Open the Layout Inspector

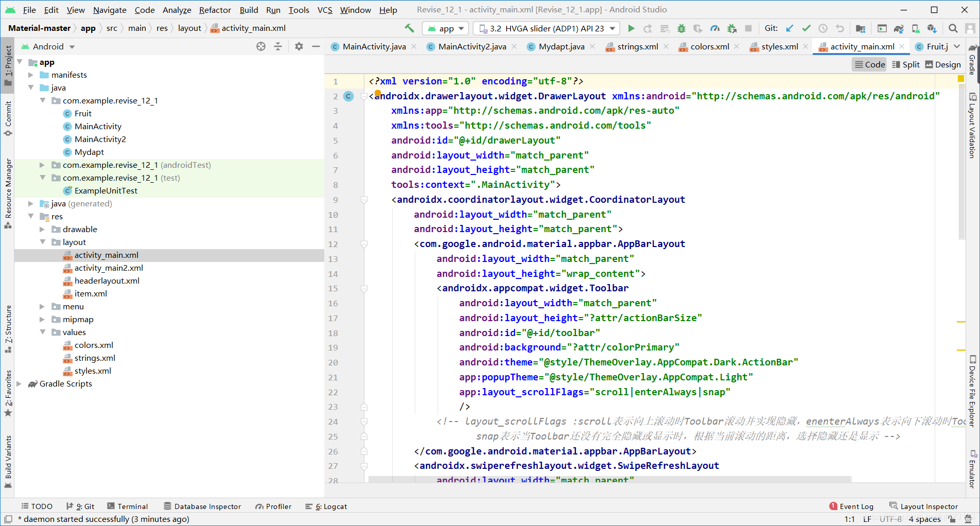pos(924,506)
